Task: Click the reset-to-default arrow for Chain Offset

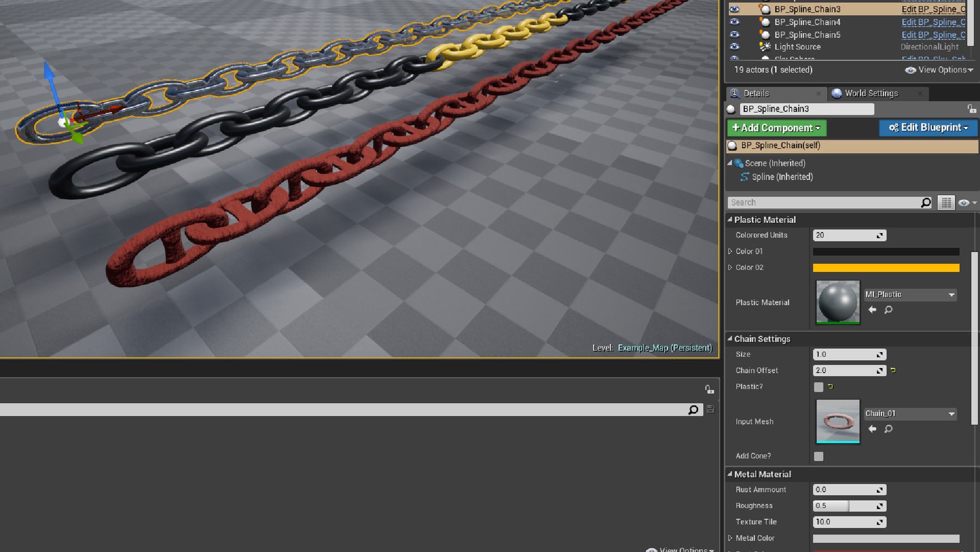Action: (893, 370)
